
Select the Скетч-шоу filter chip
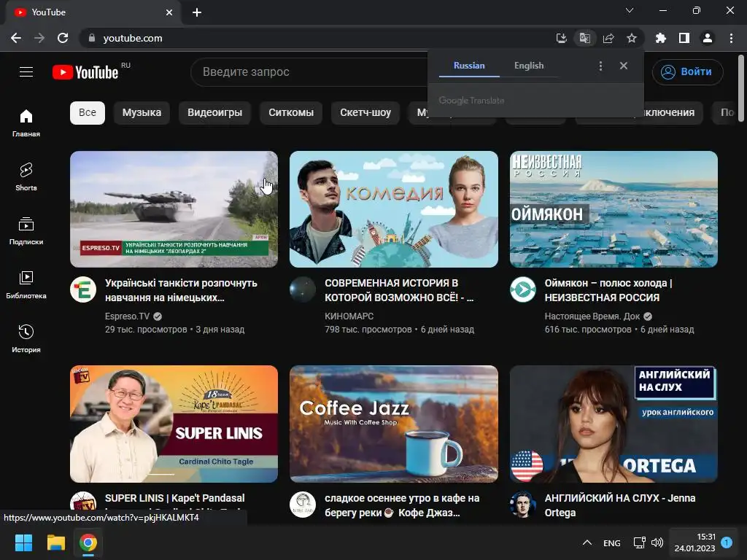[x=365, y=113]
